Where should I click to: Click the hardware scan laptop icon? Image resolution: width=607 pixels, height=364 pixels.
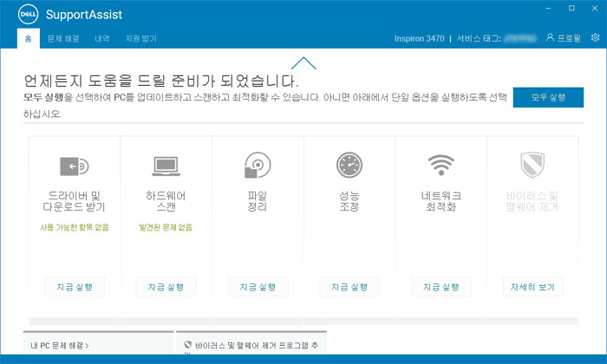pos(166,166)
